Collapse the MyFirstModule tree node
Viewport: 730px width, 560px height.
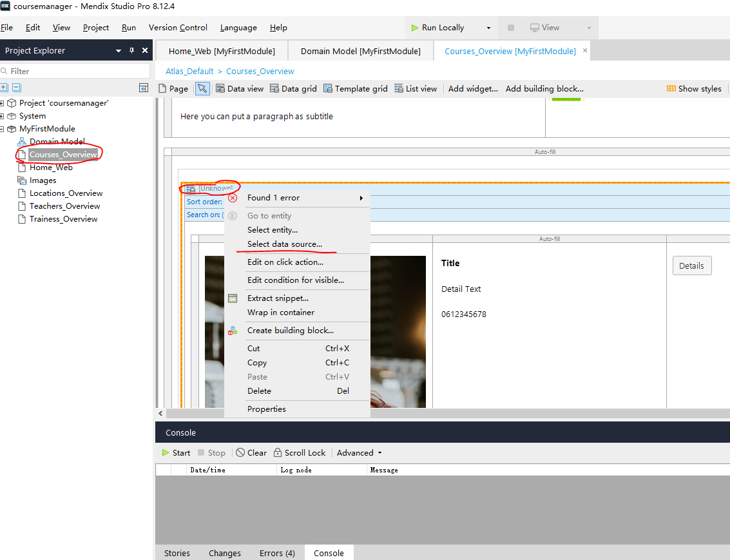pos(2,129)
